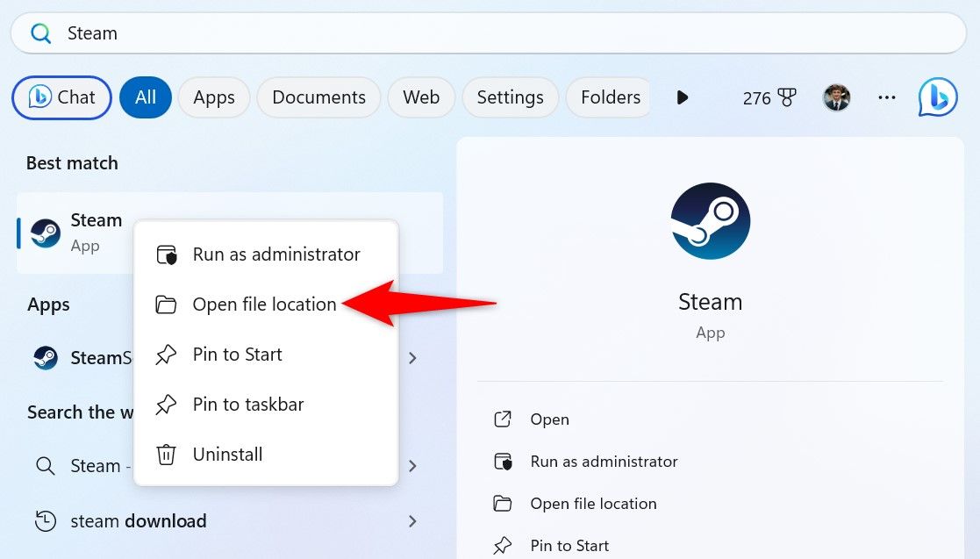Screen dimensions: 980x559
Task: Choose Run as administrator in context menu
Action: (x=266, y=254)
